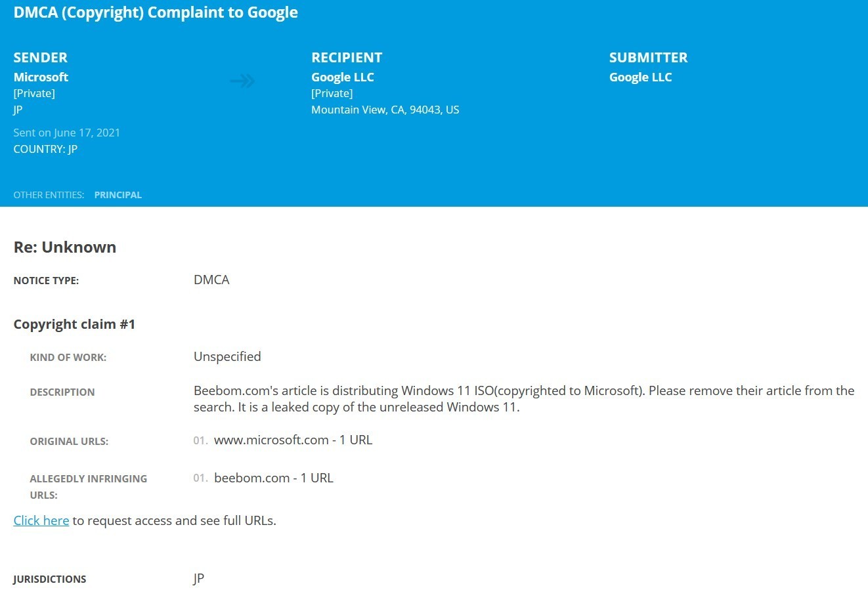Click the 'Click here' request access link

(41, 520)
